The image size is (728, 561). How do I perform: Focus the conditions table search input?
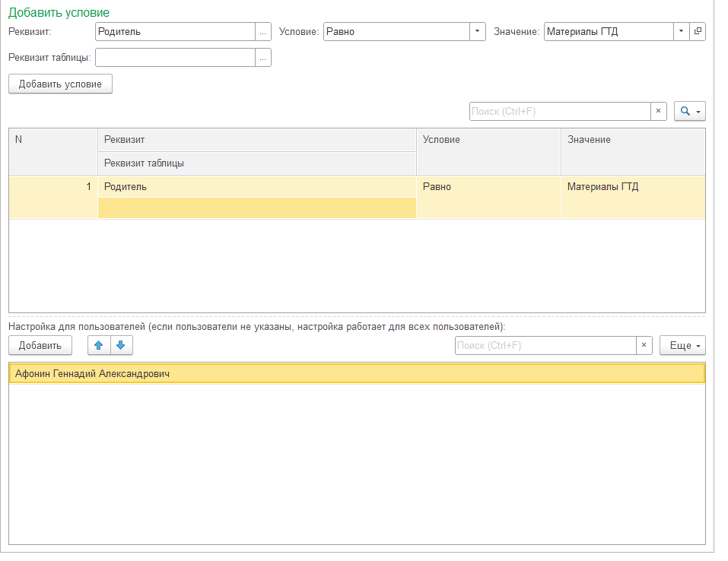pyautogui.click(x=560, y=112)
